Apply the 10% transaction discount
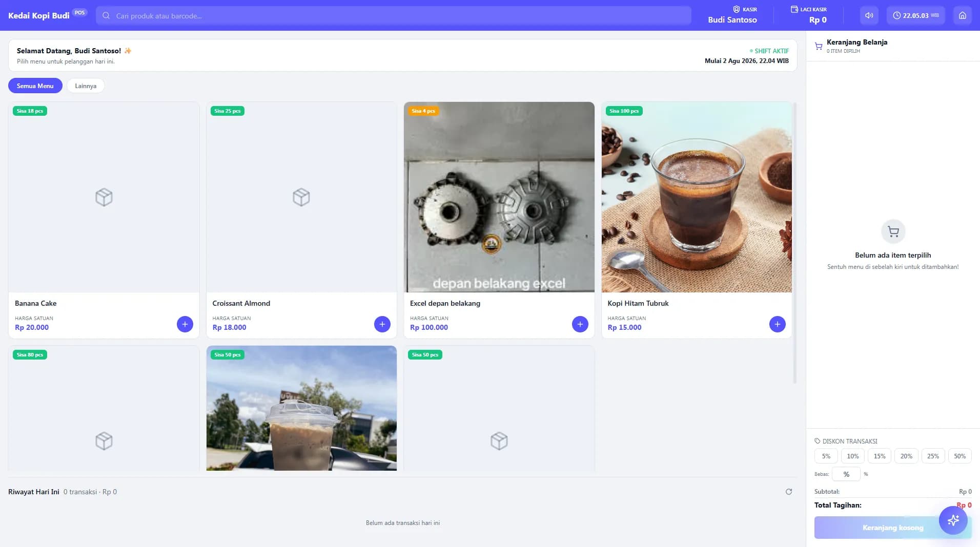This screenshot has height=547, width=980. point(853,456)
